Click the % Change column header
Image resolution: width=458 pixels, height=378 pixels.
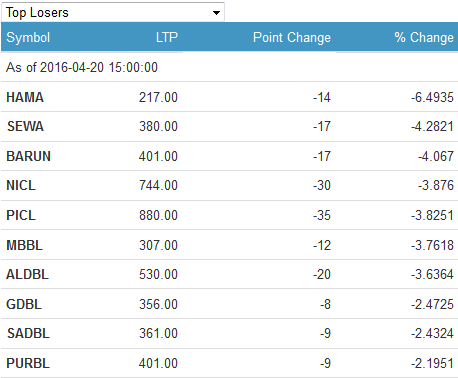pos(424,37)
